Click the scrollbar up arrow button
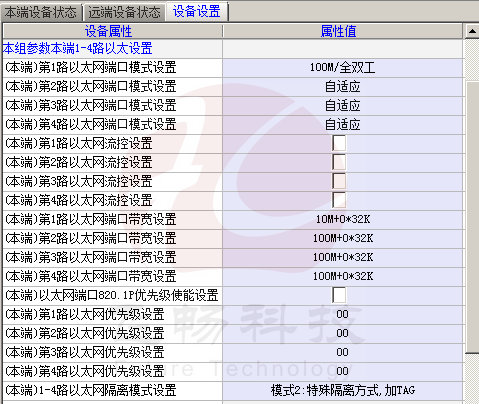This screenshot has height=404, width=479. tap(472, 31)
